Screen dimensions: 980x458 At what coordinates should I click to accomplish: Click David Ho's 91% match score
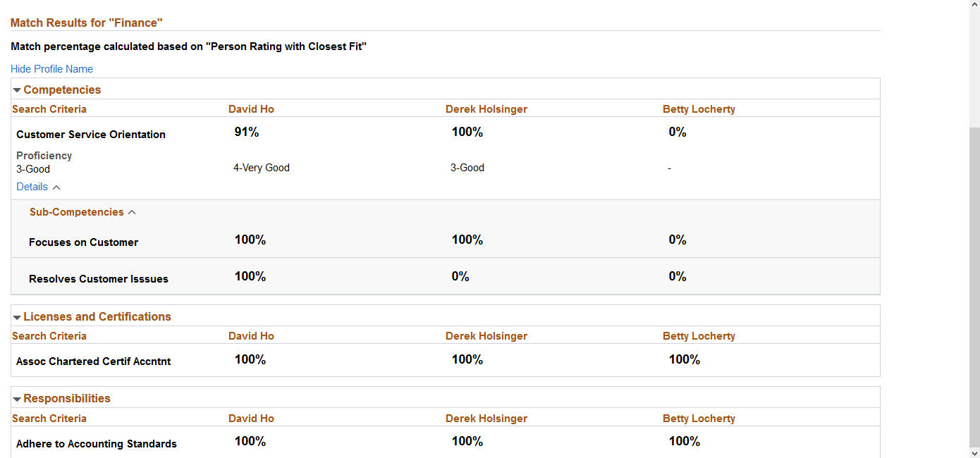(247, 132)
